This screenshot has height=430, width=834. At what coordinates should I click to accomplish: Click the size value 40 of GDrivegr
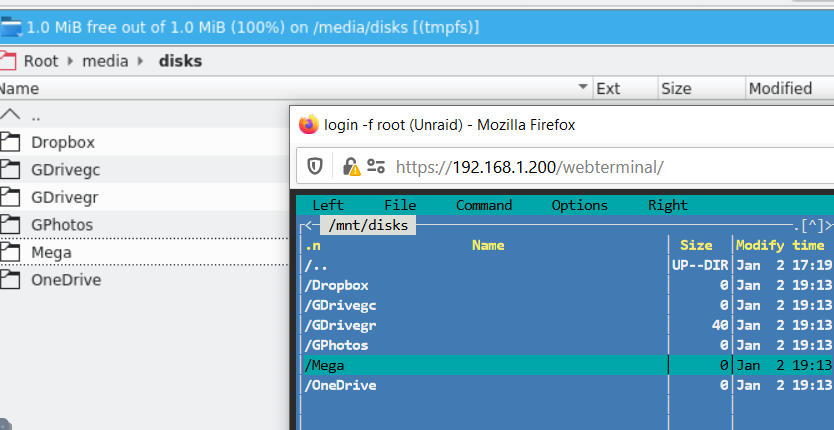tap(720, 325)
